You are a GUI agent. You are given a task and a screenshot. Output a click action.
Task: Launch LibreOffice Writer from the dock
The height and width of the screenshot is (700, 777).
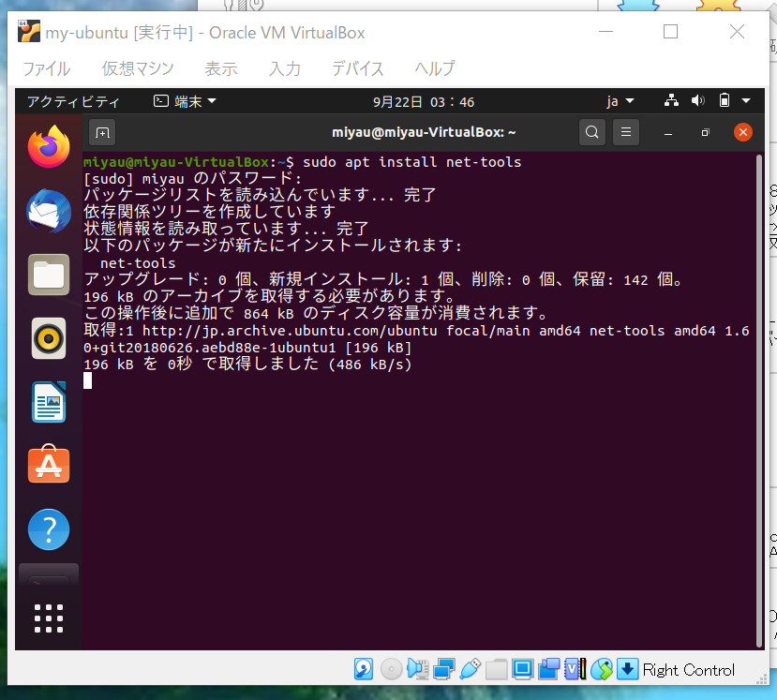point(49,402)
